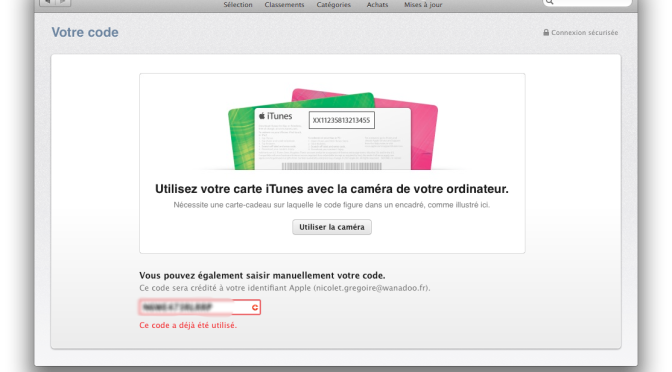Click the blurred redeem code input field

[x=200, y=307]
